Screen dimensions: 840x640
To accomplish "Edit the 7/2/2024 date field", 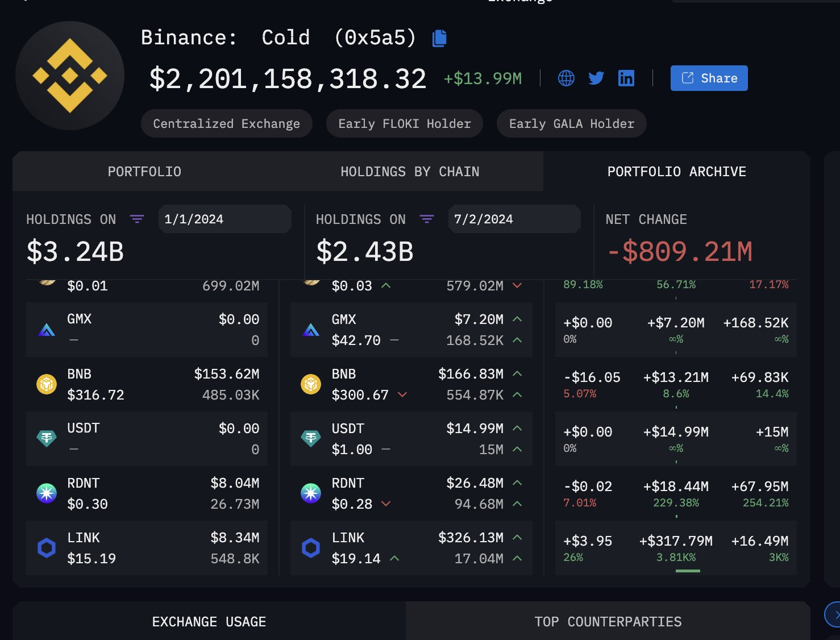I will 514,219.
